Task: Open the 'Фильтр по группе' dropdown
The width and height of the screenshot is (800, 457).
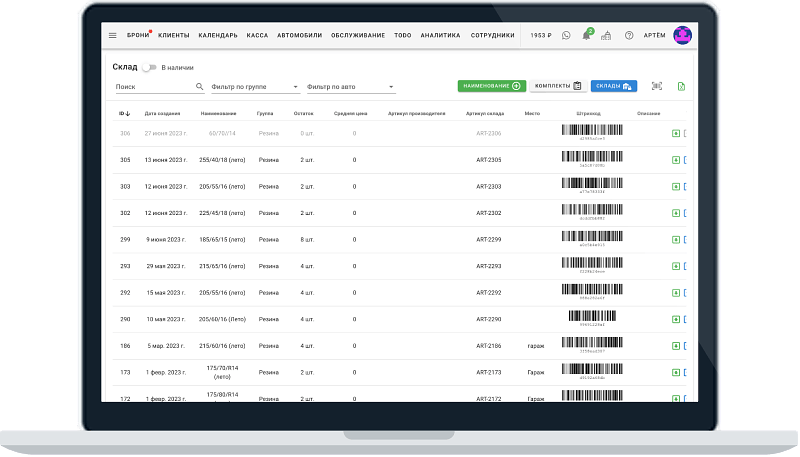Action: [x=255, y=87]
